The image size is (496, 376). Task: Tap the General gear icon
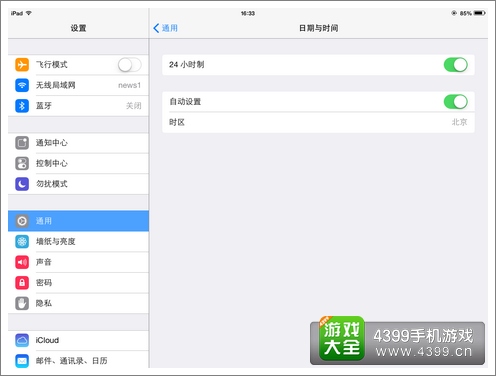[22, 221]
